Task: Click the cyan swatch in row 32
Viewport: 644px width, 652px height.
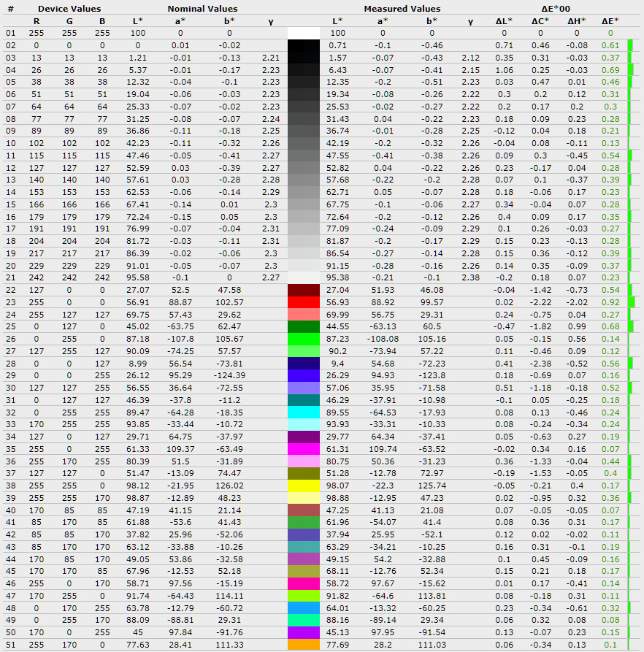Action: (304, 413)
